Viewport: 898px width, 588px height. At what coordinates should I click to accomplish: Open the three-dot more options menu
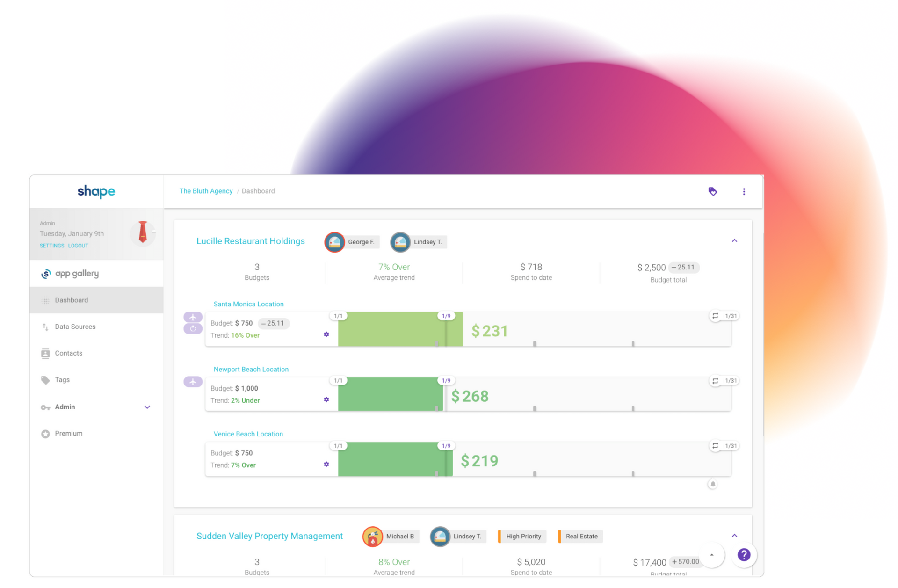coord(744,191)
